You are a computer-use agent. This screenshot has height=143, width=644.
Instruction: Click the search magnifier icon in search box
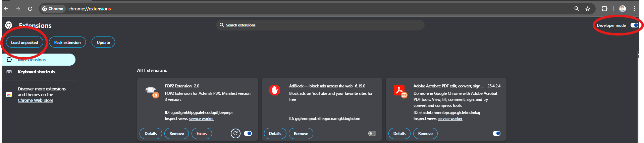(222, 25)
